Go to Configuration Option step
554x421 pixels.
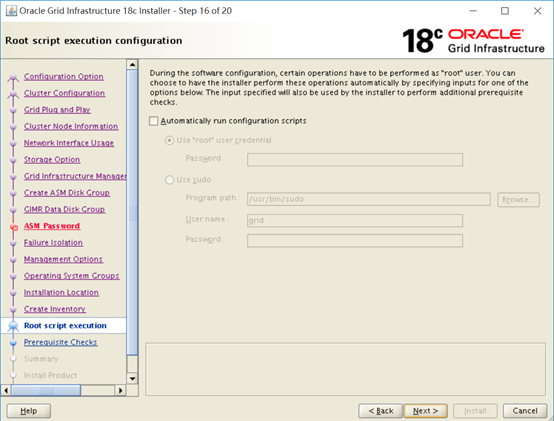[64, 76]
